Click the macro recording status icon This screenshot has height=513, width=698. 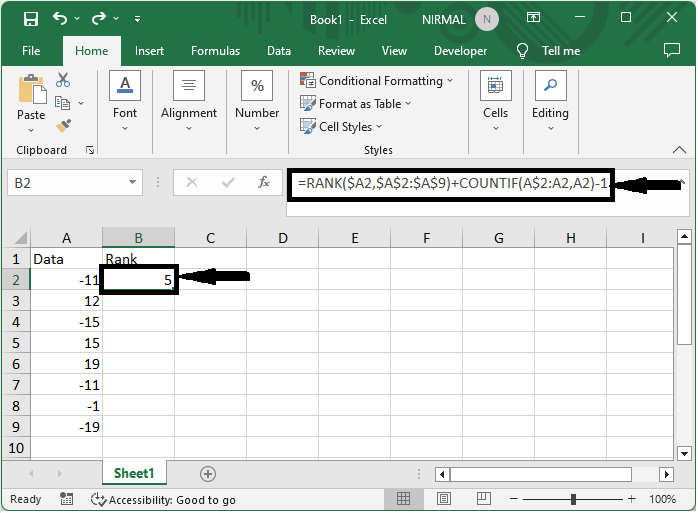66,499
